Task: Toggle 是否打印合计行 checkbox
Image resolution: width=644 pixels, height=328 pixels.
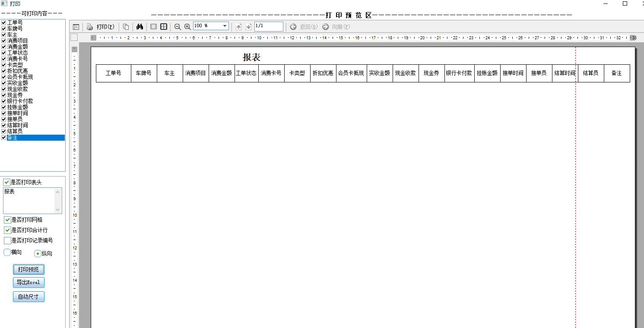Action: pyautogui.click(x=7, y=230)
